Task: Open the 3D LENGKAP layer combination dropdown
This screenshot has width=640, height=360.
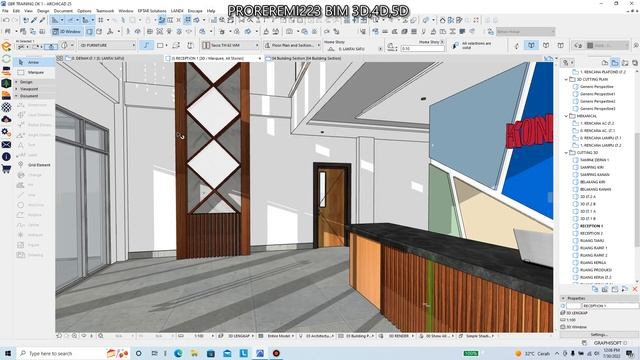Action: pos(240,336)
